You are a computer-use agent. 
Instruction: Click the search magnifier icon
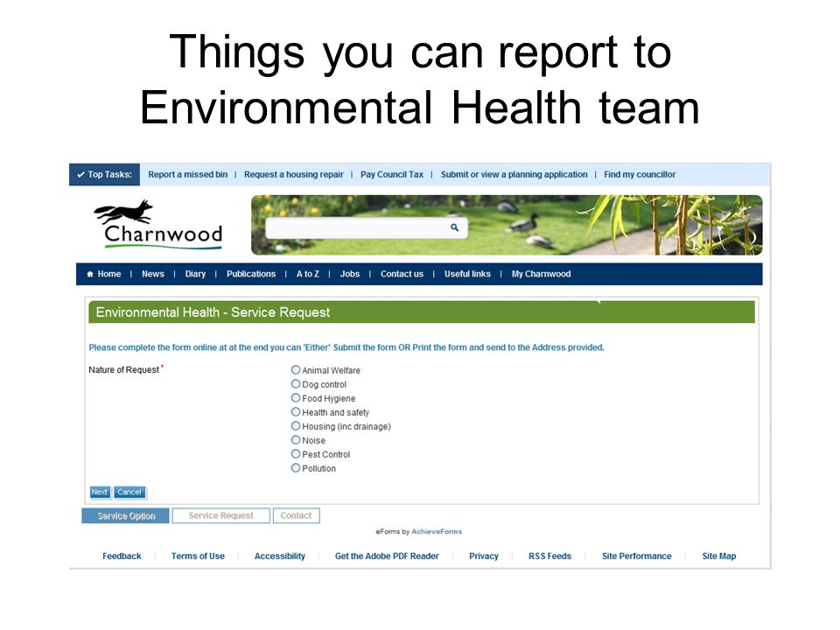coord(454,227)
